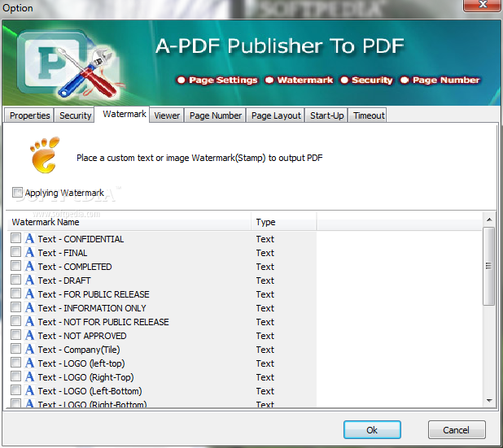503x448 pixels.
Task: Click the orange footprint watermark icon
Action: click(45, 154)
